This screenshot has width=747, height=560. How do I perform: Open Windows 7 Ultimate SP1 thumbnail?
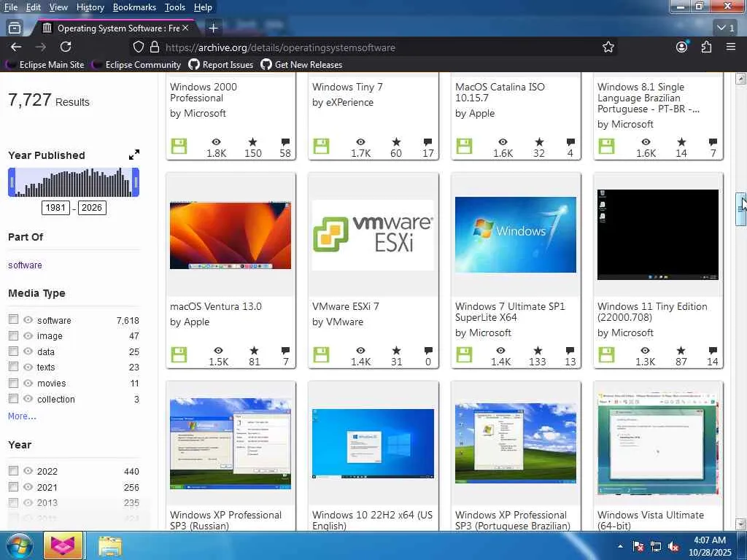pyautogui.click(x=516, y=234)
